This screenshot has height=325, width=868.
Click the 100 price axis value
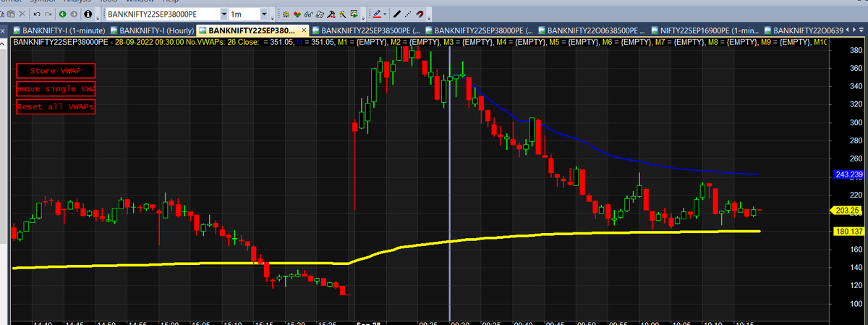[856, 303]
